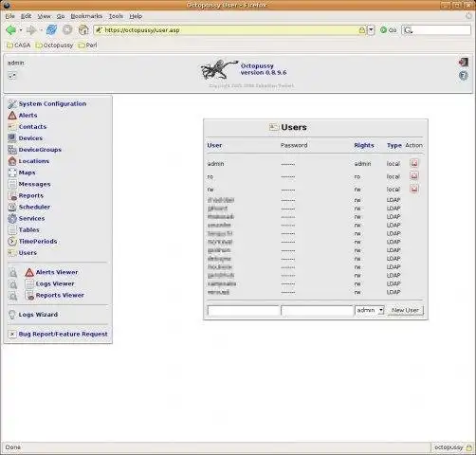Open the Messages link in sidebar

point(34,184)
